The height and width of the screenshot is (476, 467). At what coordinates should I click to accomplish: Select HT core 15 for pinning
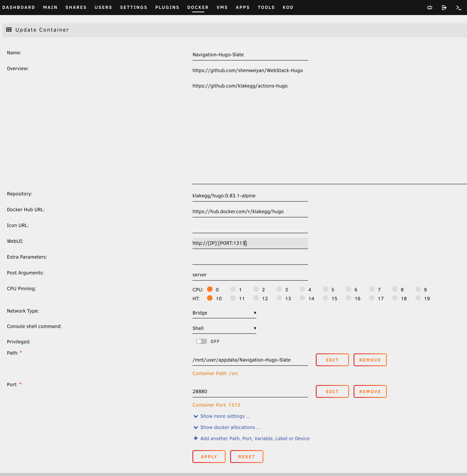pos(325,298)
